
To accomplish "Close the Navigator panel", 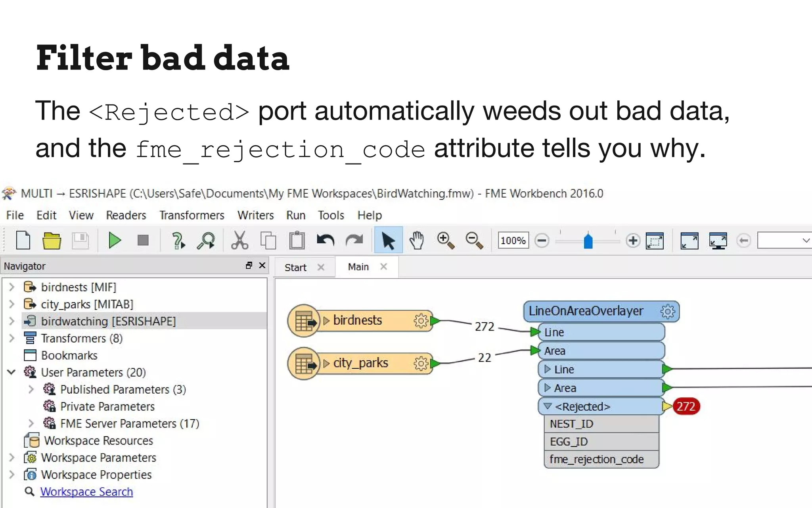I will 262,266.
